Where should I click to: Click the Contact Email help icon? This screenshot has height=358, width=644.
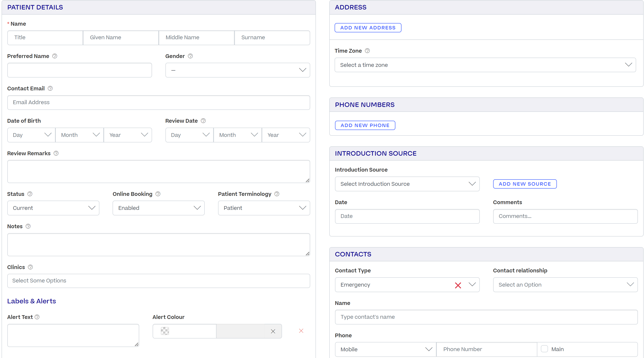click(50, 89)
